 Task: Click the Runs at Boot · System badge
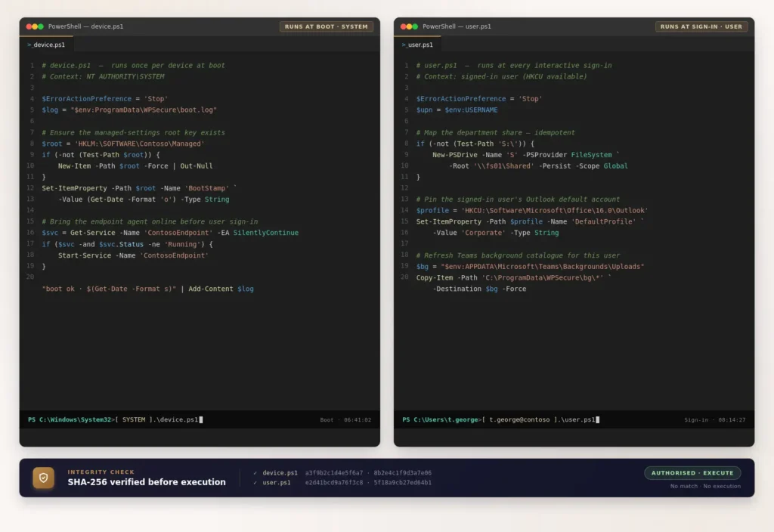[326, 26]
